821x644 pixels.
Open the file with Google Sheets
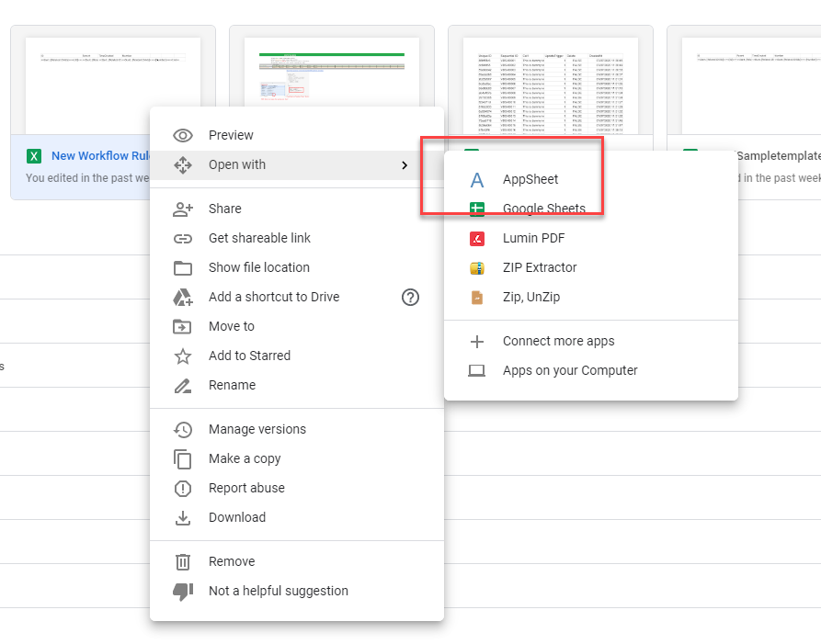pyautogui.click(x=591, y=209)
